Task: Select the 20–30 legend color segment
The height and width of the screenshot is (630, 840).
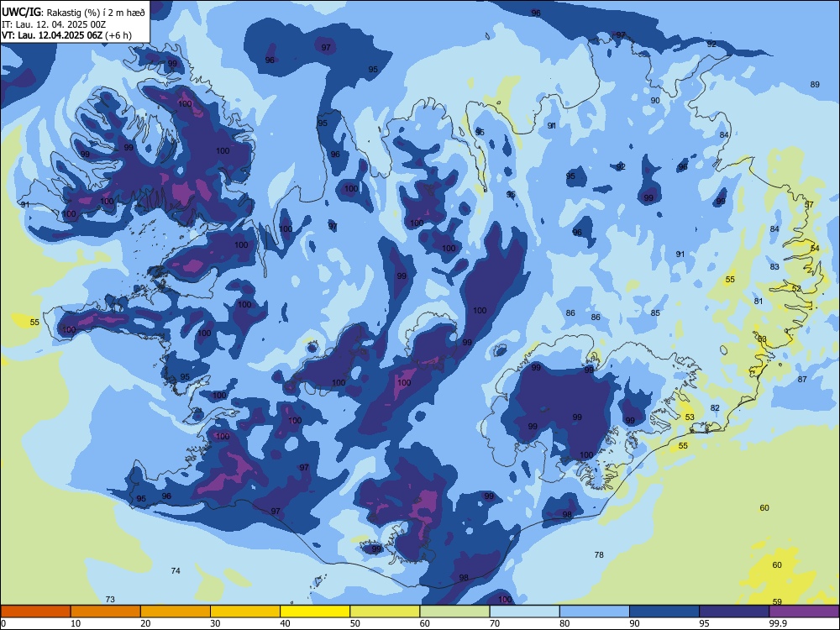Action: [176, 612]
